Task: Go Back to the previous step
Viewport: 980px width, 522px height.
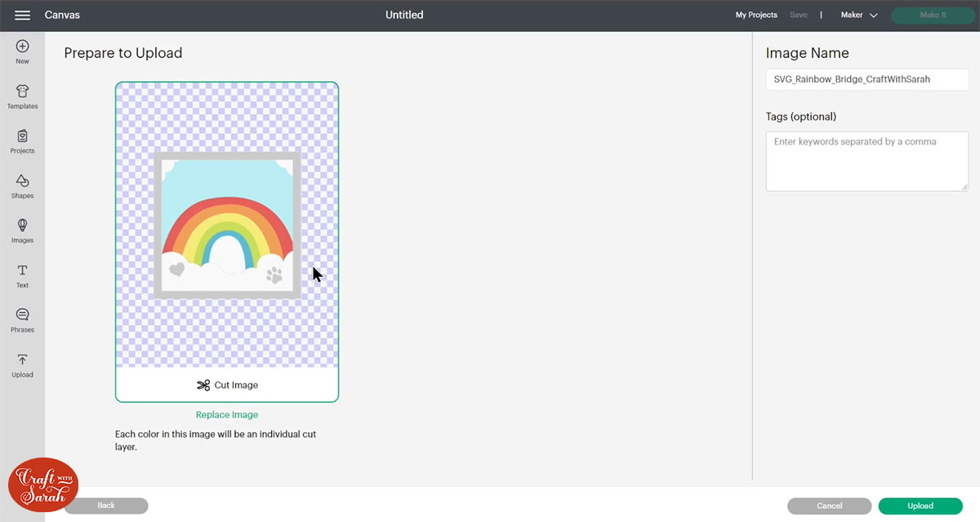Action: point(106,506)
